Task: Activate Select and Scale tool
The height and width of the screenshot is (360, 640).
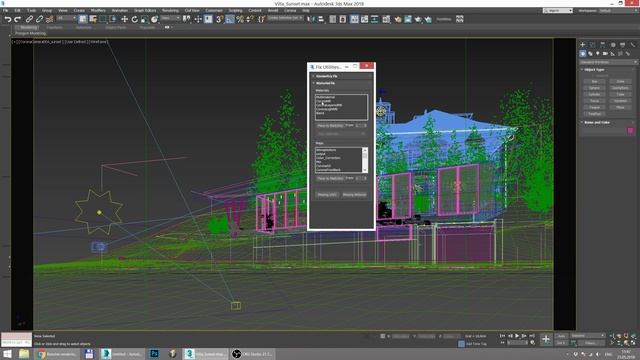Action: point(144,19)
